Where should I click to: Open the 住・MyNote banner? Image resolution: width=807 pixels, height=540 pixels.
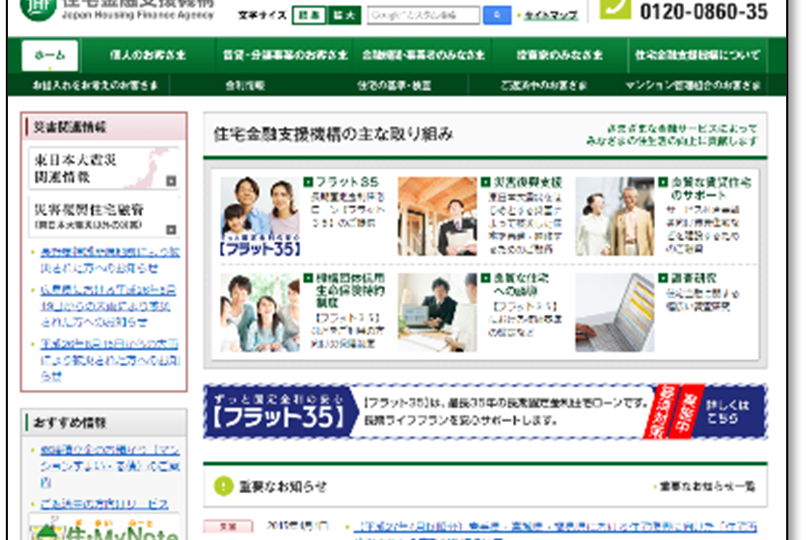pyautogui.click(x=103, y=527)
